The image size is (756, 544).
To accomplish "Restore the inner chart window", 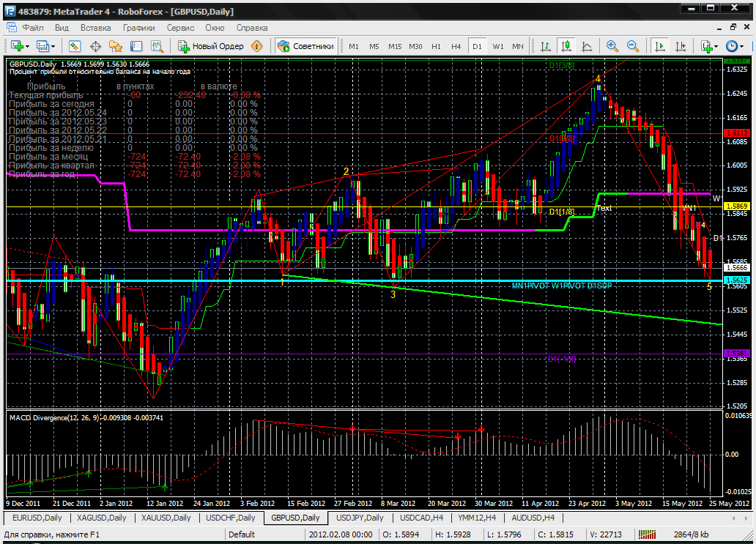I will click(733, 27).
